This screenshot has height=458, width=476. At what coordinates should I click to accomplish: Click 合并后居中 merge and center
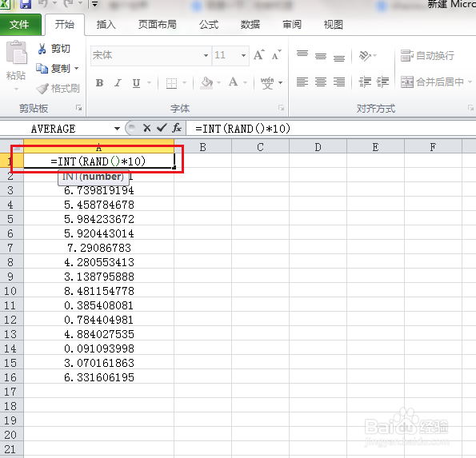(432, 82)
